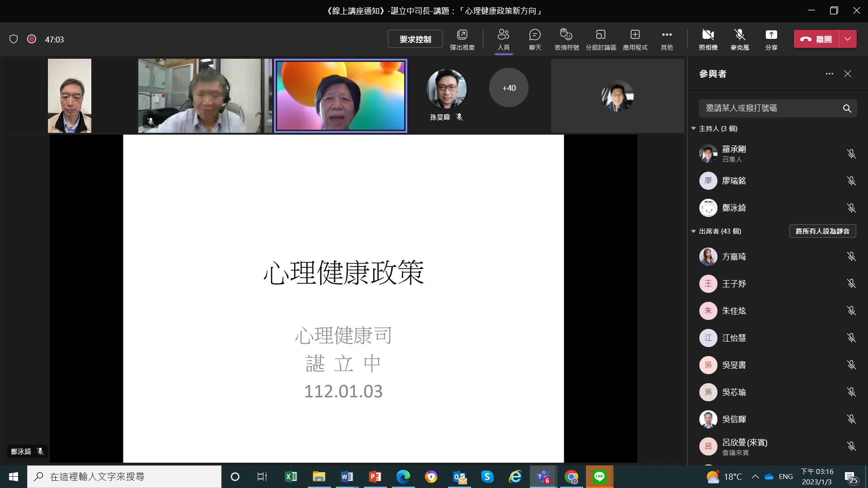
Task: Toggle mic icon for 方嘉琦
Action: tap(851, 257)
